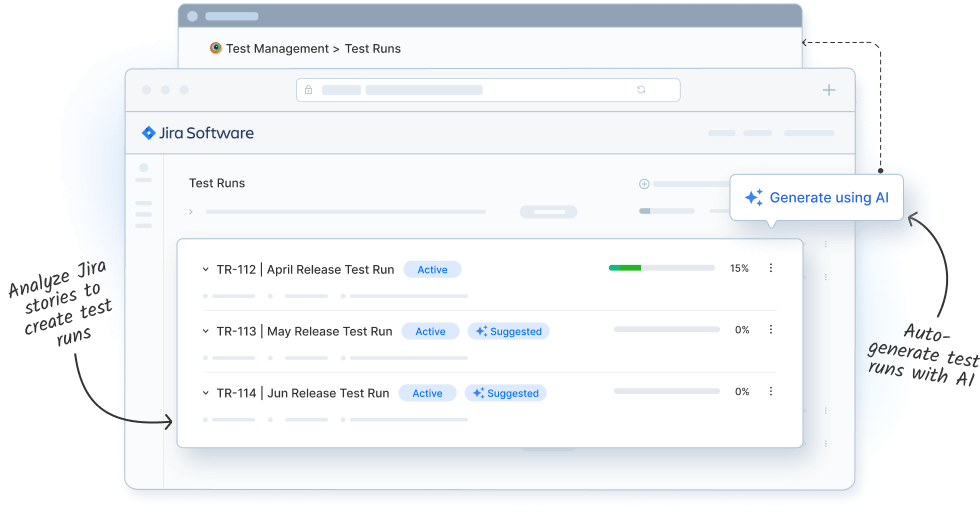
Task: Expand the small chevron below Test Runs heading
Action: pyautogui.click(x=191, y=212)
